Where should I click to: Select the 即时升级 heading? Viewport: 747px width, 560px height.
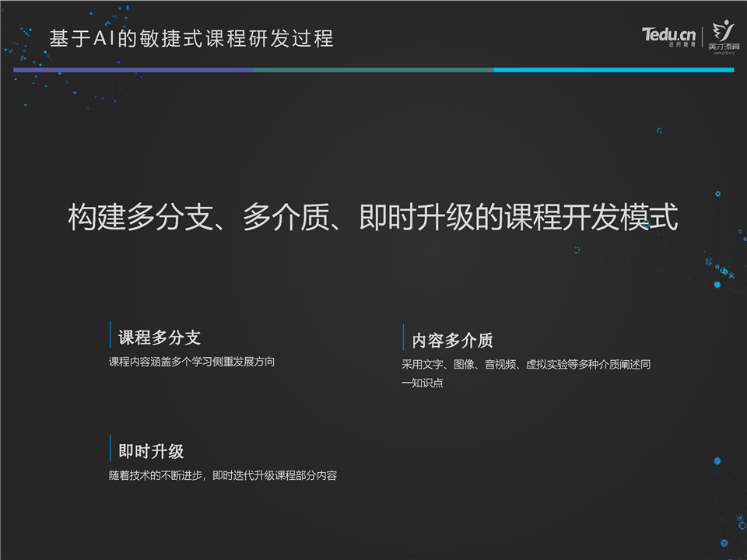coord(151,451)
